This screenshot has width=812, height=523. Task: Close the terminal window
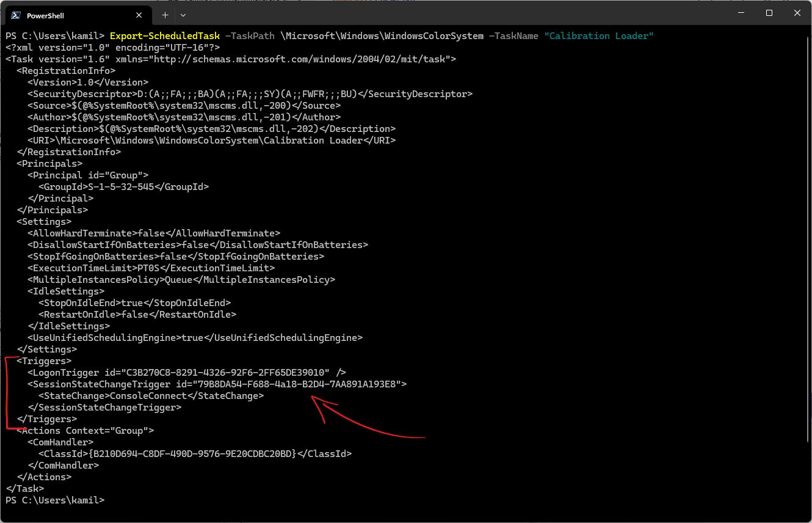[797, 13]
